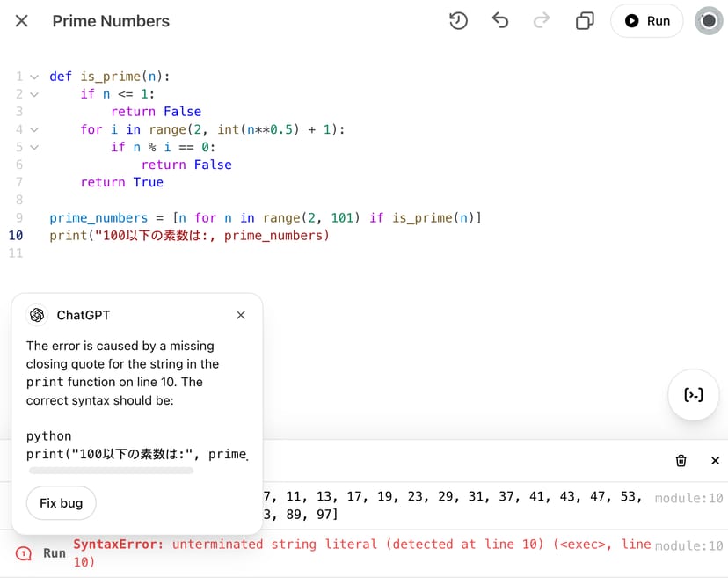Viewport: 728px width, 585px height.
Task: Fold the if block on line 5
Action: (x=34, y=147)
